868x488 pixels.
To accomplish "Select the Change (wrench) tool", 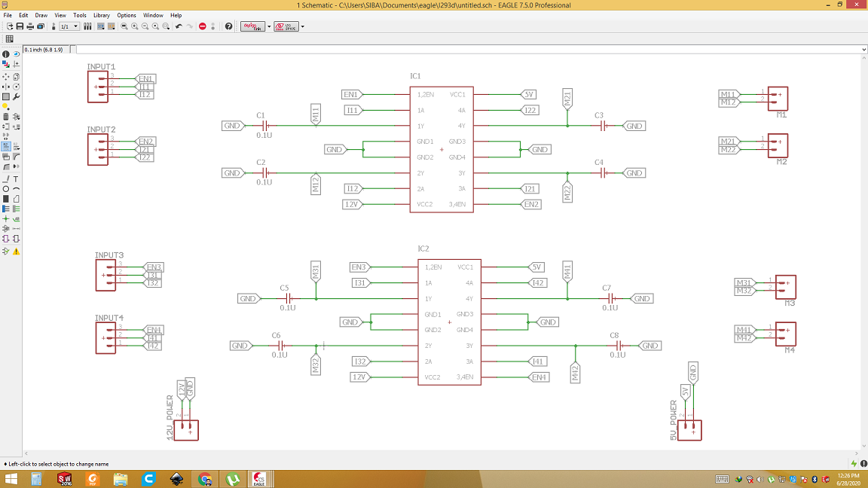I will click(x=16, y=97).
